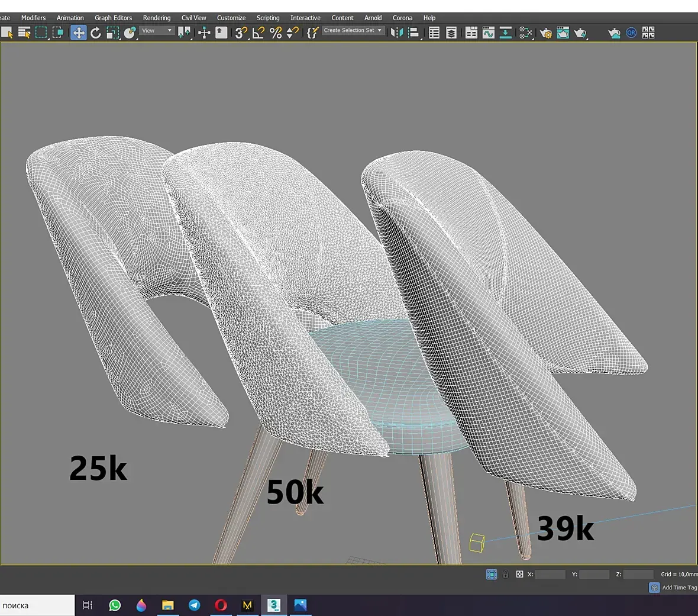This screenshot has width=698, height=616.
Task: Open Telegram from taskbar
Action: coord(195,605)
